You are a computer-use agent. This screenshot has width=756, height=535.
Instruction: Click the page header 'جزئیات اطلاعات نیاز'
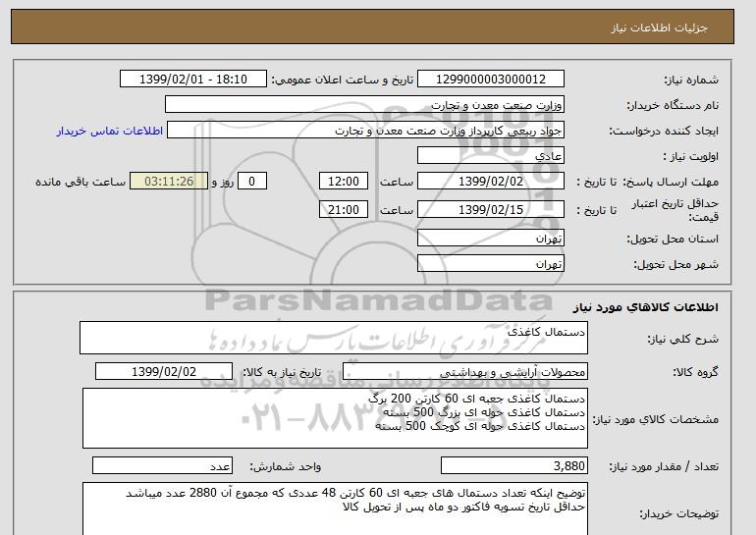coord(659,27)
